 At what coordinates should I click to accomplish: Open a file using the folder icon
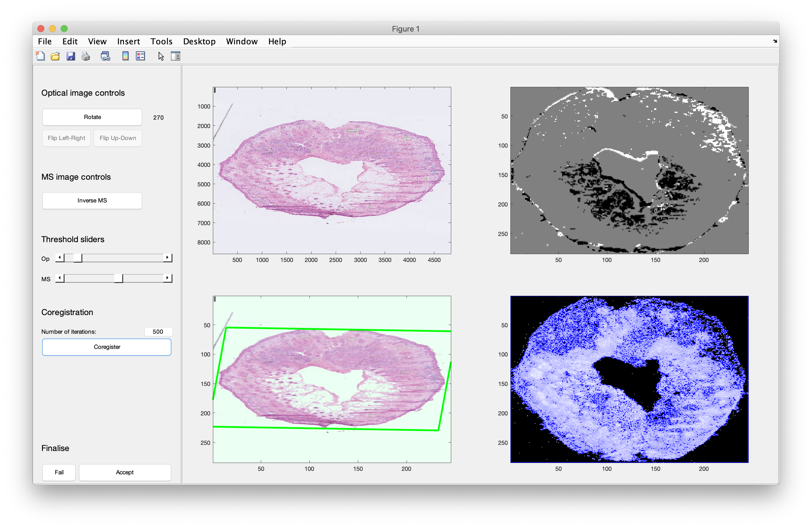pyautogui.click(x=55, y=56)
